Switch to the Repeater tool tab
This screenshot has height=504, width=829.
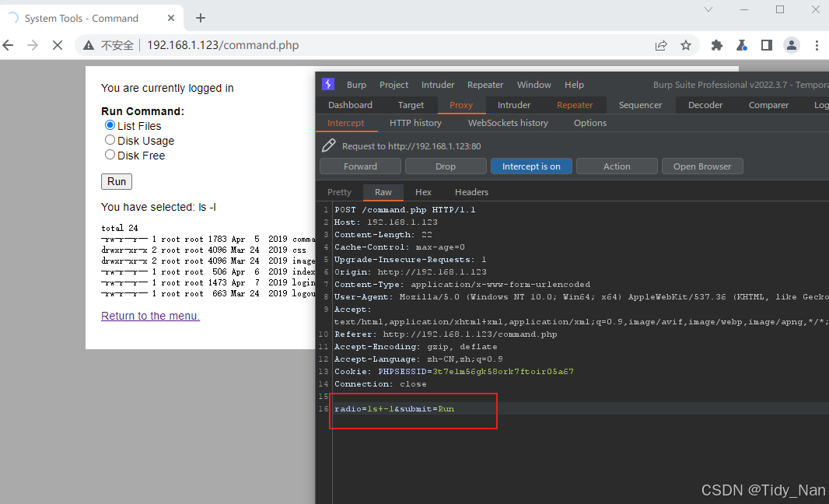[x=575, y=105]
